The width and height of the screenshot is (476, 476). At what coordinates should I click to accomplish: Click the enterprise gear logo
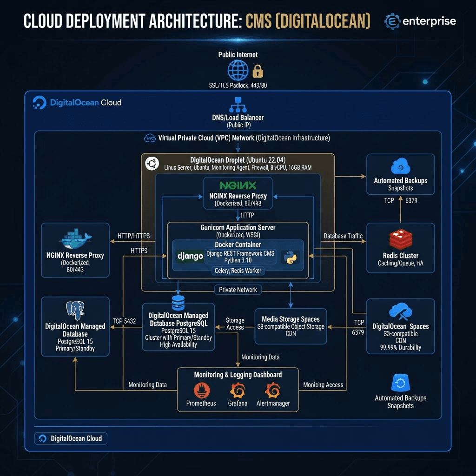[391, 21]
